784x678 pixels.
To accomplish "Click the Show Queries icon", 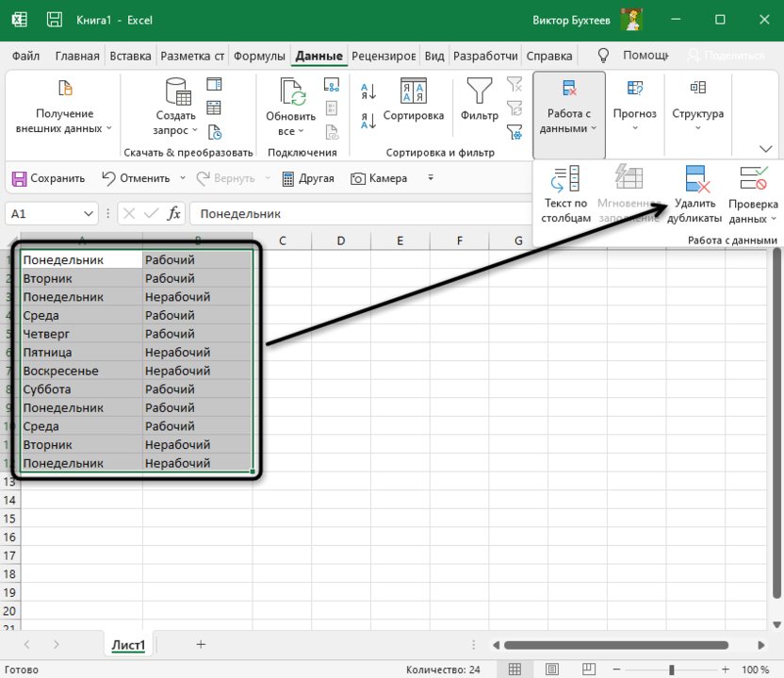I will (x=214, y=84).
